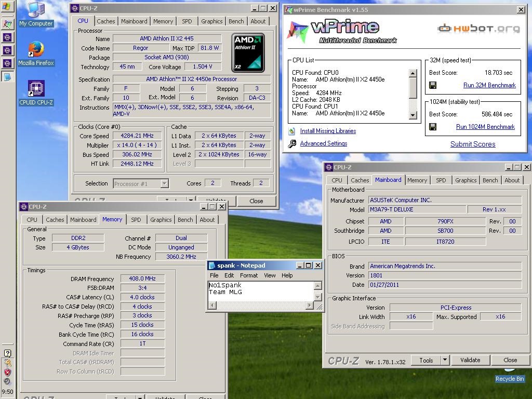The width and height of the screenshot is (532, 399).
Task: Click the Advanced Settings link
Action: (x=324, y=143)
